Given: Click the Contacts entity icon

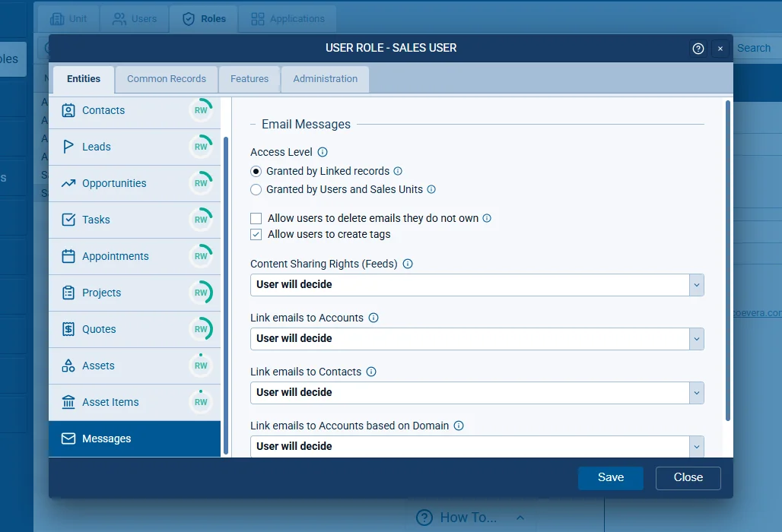Looking at the screenshot, I should pos(68,110).
